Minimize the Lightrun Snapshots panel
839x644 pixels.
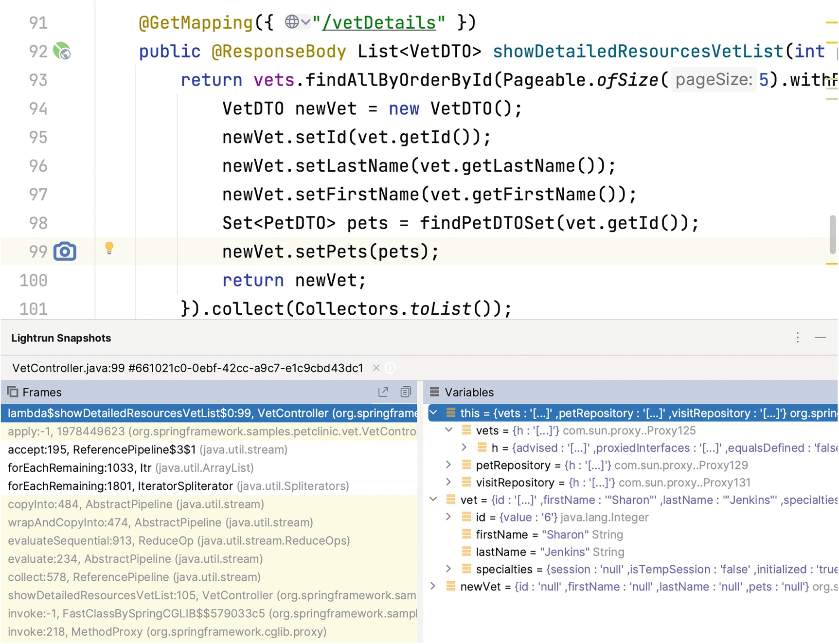[x=820, y=338]
